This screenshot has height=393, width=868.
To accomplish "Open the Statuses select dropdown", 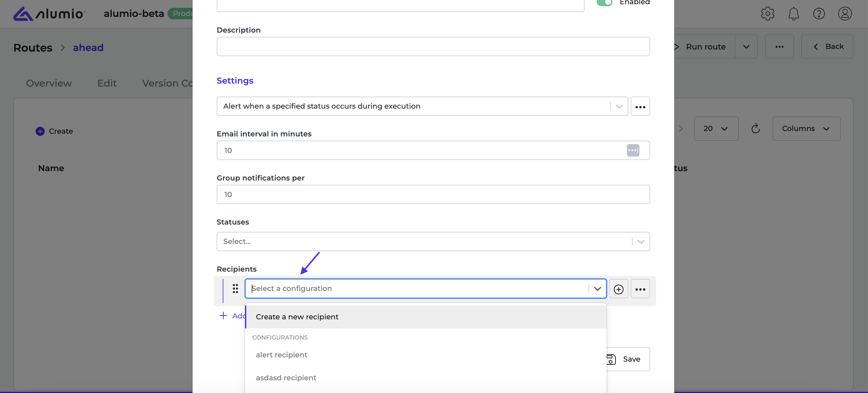I will click(x=433, y=241).
